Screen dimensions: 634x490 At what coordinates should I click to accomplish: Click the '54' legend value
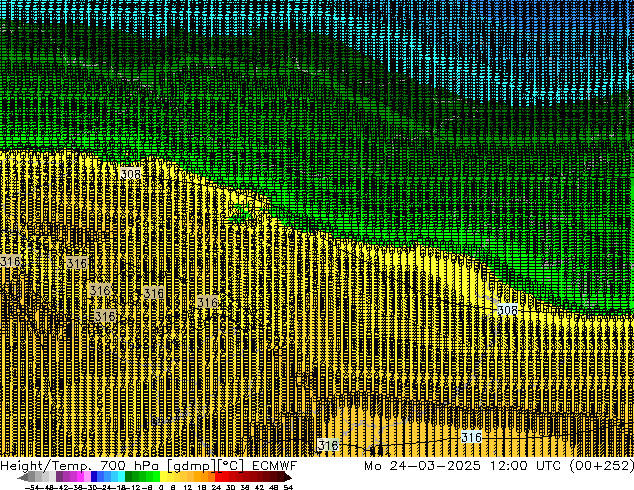pos(288,488)
